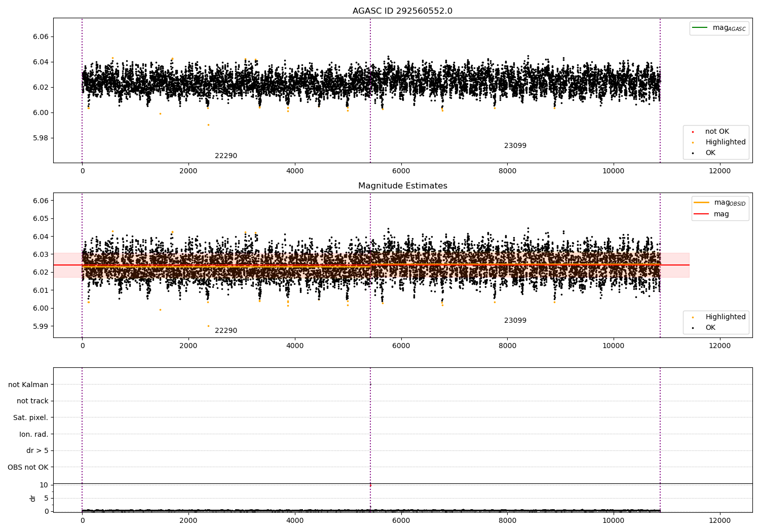Click the 2000 x-tick of the top plot
Screen dimensions: 760x532
[188, 171]
